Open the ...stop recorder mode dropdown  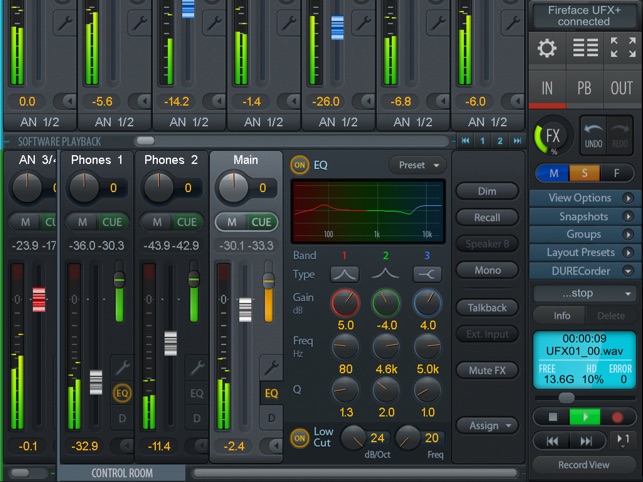[584, 293]
